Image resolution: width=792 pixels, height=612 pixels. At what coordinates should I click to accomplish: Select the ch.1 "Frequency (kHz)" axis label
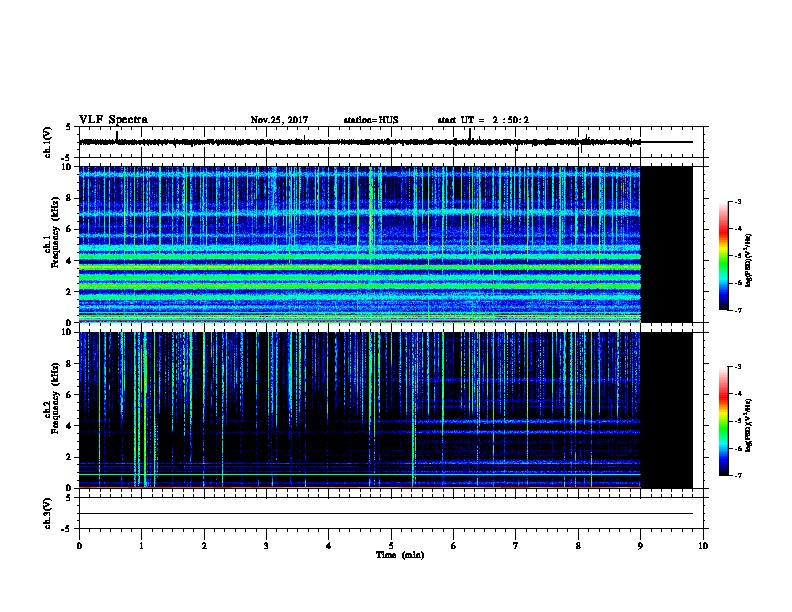55,233
